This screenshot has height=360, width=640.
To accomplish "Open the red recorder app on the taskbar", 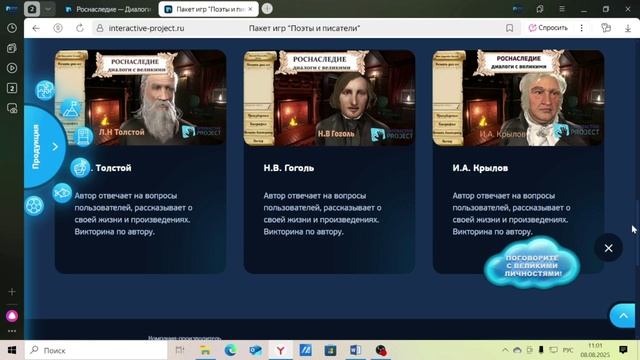I will pyautogui.click(x=380, y=350).
